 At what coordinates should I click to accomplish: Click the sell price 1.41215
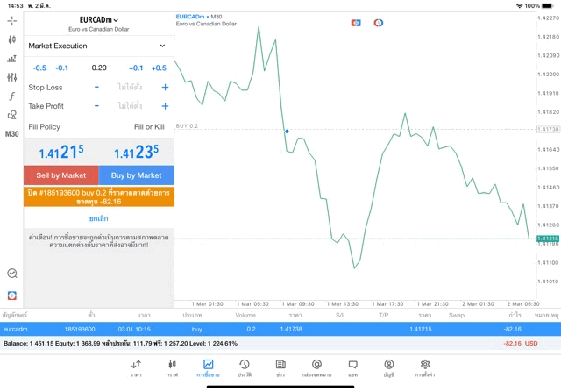pos(61,152)
